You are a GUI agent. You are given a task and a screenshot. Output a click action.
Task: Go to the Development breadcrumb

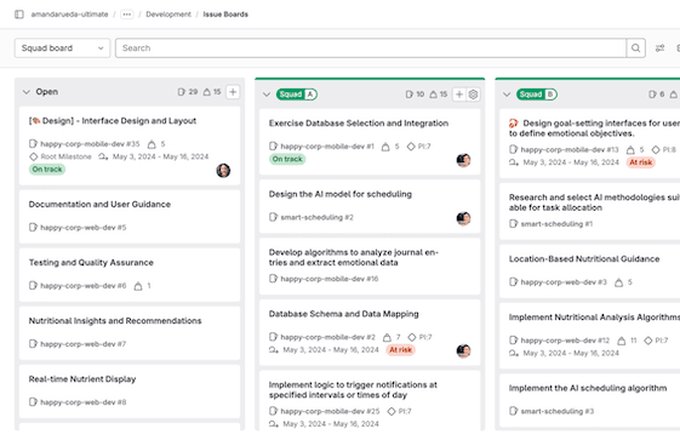coord(168,14)
